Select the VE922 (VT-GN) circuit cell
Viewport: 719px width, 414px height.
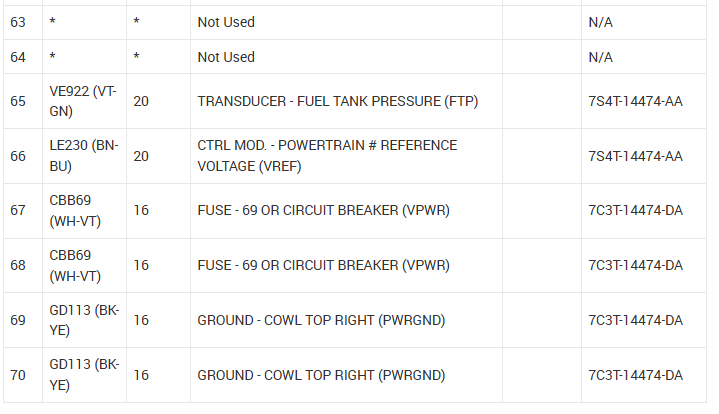(83, 101)
